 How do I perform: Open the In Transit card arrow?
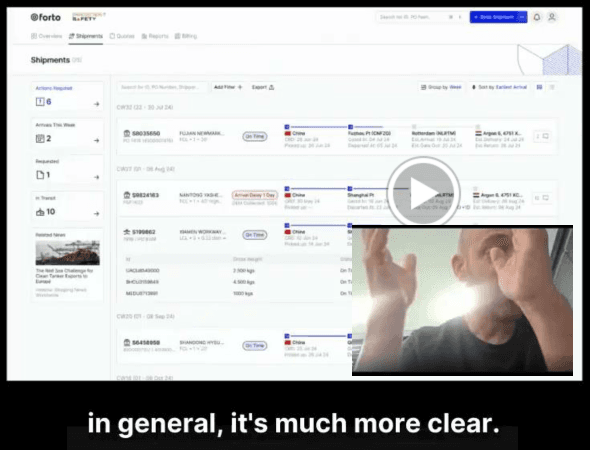pos(97,214)
